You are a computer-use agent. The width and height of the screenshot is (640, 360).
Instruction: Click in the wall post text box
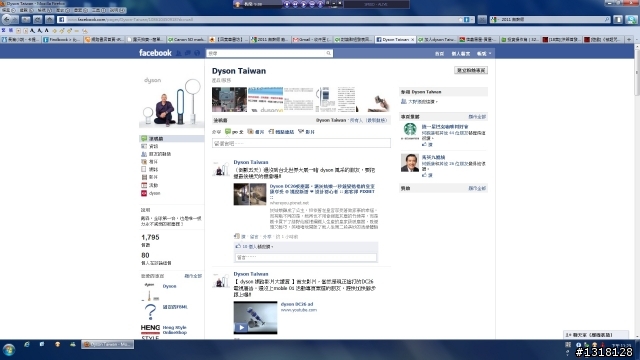pos(301,143)
